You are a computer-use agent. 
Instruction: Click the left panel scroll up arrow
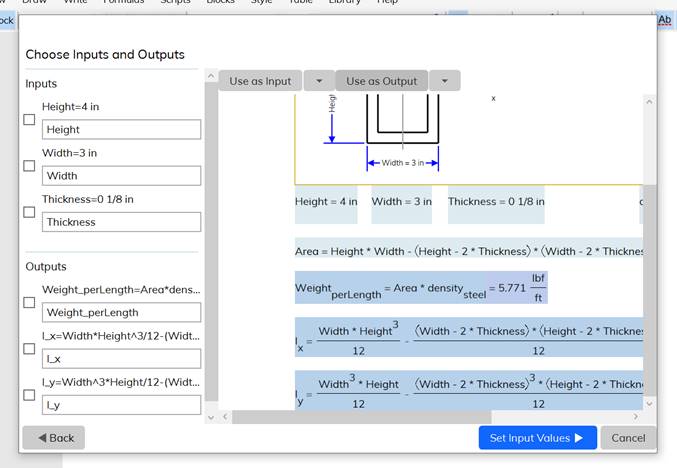pos(211,76)
